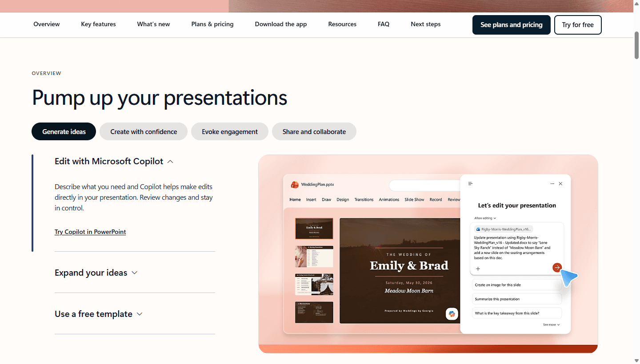Viewport: 640px width, 364px height.
Task: Open Try Copilot in PowerPoint link
Action: [90, 232]
